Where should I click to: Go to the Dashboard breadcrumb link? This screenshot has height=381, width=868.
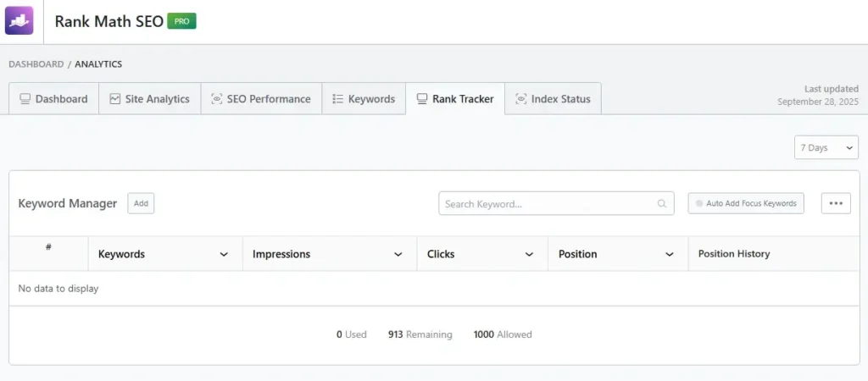[36, 64]
